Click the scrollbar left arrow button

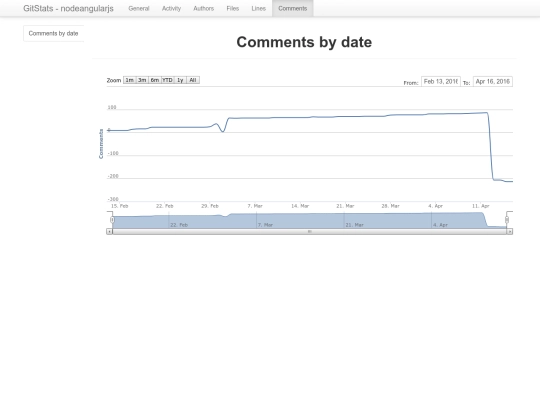point(109,231)
